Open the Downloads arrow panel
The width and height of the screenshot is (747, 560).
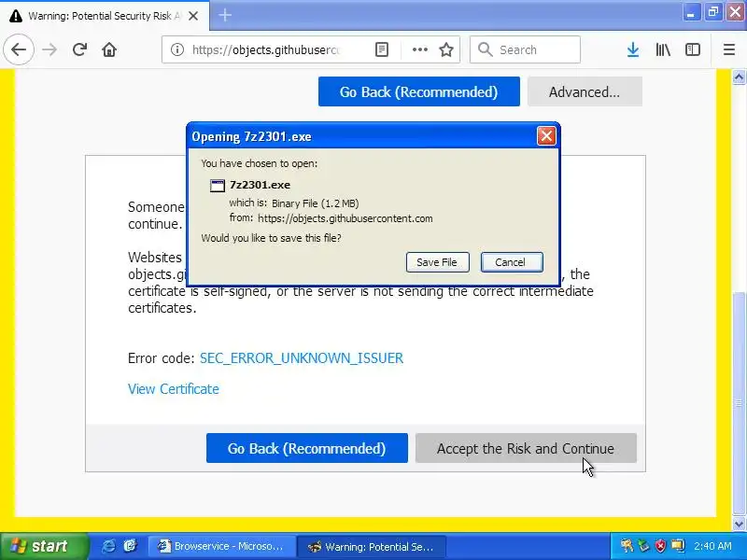[633, 49]
